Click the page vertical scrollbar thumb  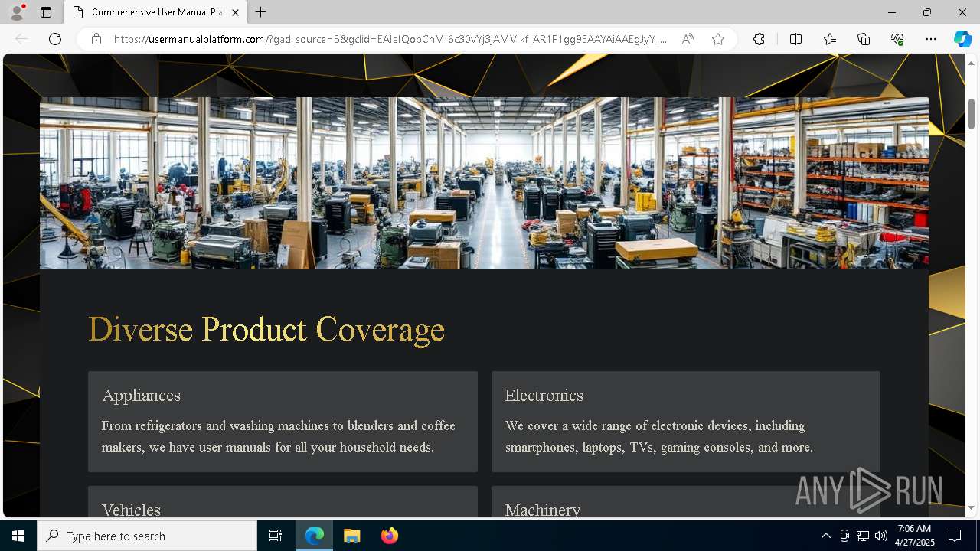point(972,114)
